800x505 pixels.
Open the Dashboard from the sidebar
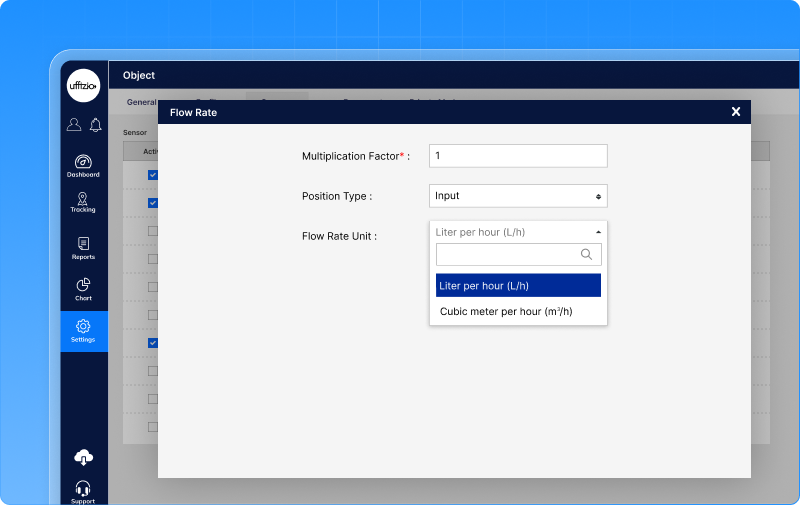[83, 165]
